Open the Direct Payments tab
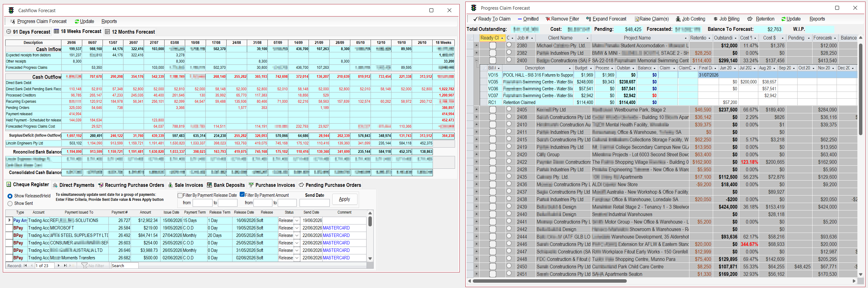Viewport: 868px width, 288px height. [74, 185]
